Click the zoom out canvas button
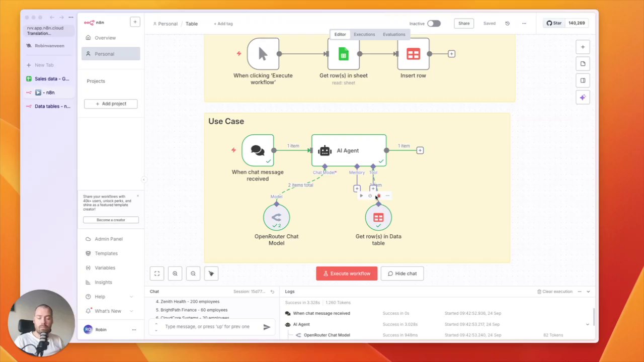 click(193, 274)
